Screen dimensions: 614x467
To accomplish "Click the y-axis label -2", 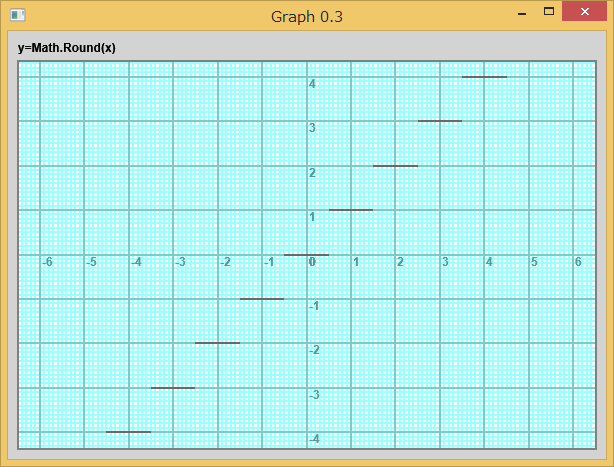I will [314, 350].
